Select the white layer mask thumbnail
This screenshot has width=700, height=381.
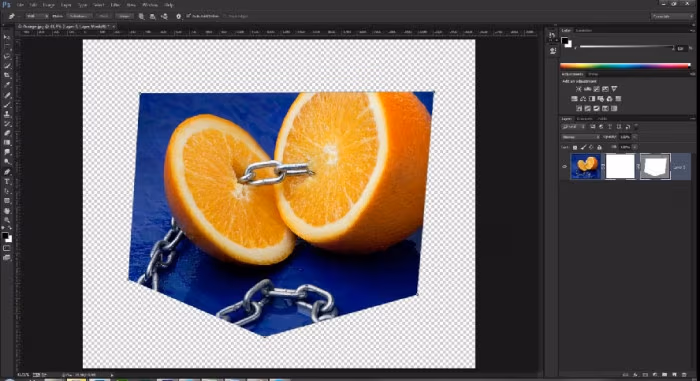[620, 167]
